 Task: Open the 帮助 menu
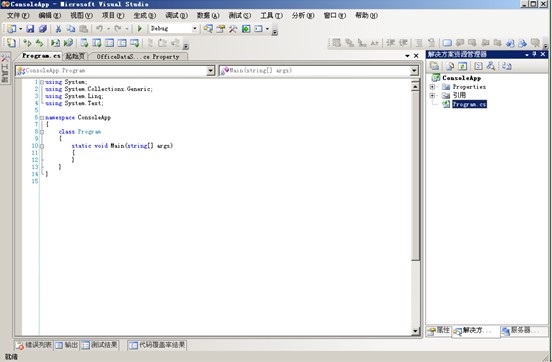366,15
